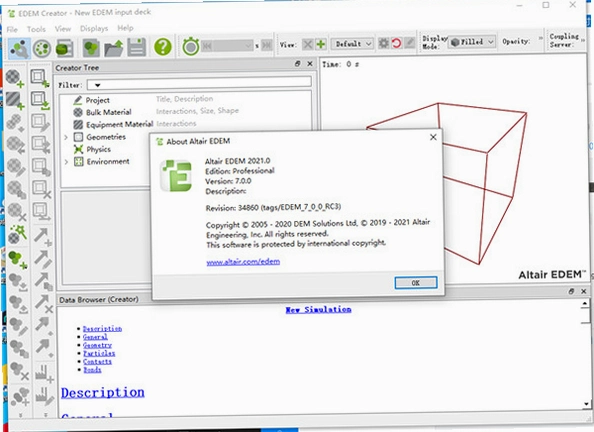Open an existing simulation folder
594x432 pixels.
pyautogui.click(x=114, y=48)
